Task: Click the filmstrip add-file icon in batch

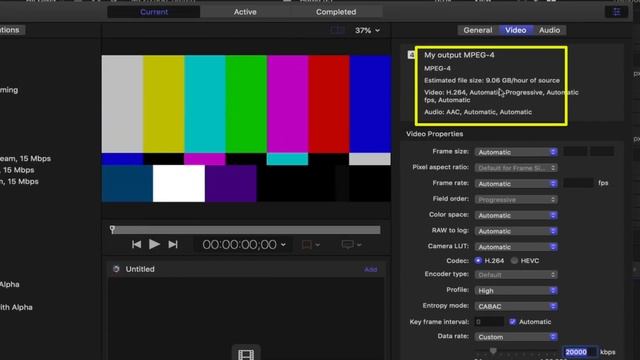Action: (246, 354)
